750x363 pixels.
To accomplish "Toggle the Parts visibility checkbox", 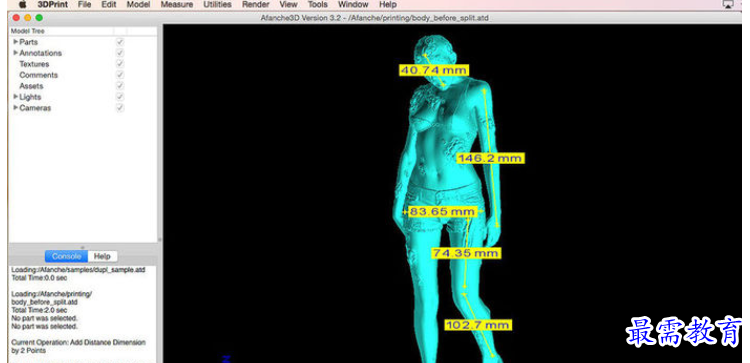I will pos(120,42).
